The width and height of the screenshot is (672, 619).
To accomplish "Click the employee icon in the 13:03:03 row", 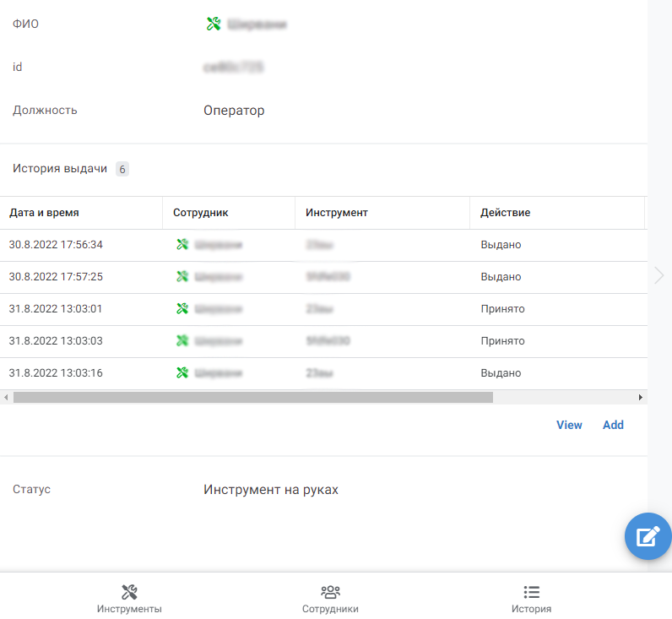I will click(x=182, y=341).
